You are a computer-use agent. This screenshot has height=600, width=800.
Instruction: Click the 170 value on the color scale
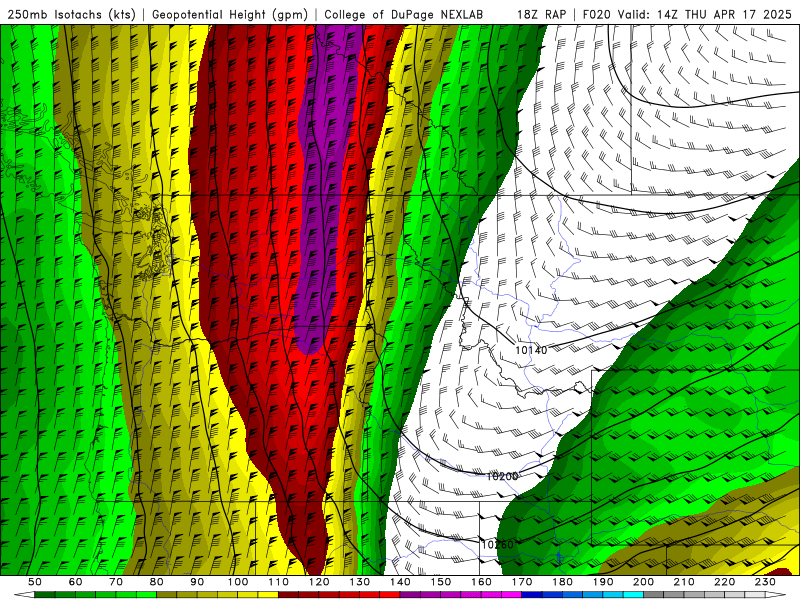[521, 582]
